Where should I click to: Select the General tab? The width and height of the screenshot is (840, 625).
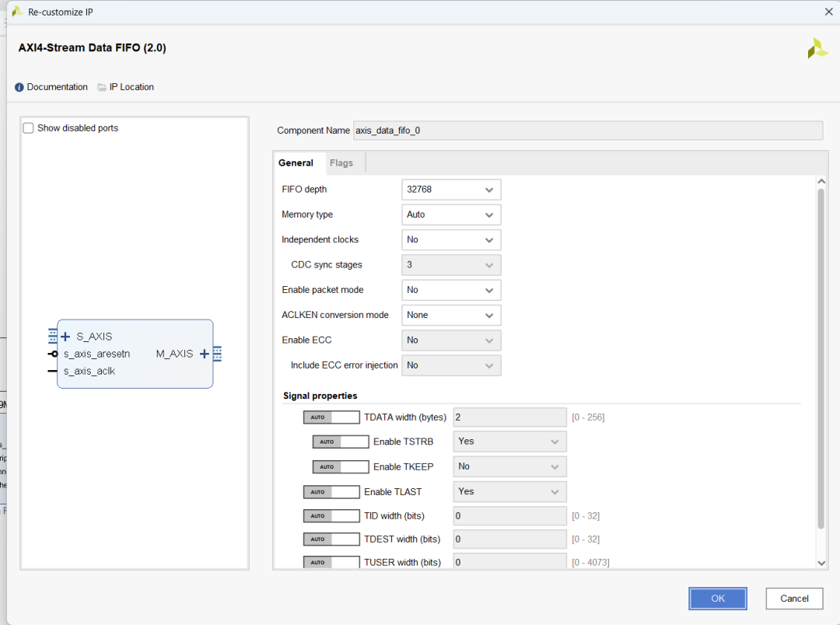[296, 163]
